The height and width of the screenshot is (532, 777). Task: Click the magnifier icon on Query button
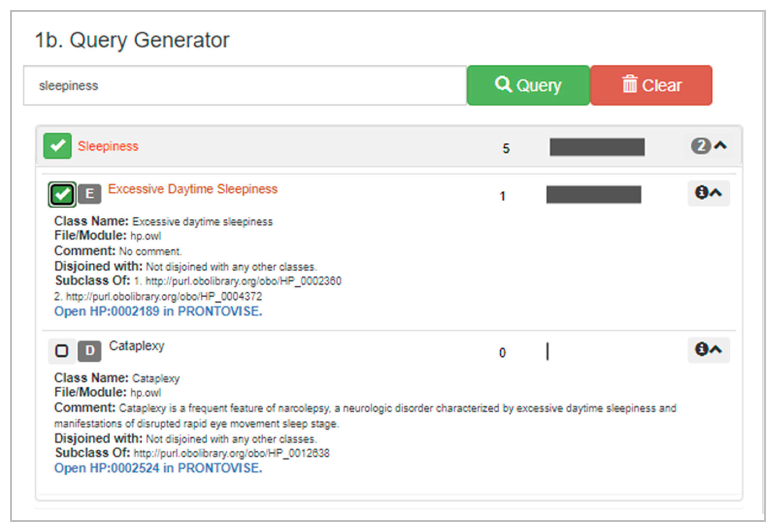tap(503, 84)
